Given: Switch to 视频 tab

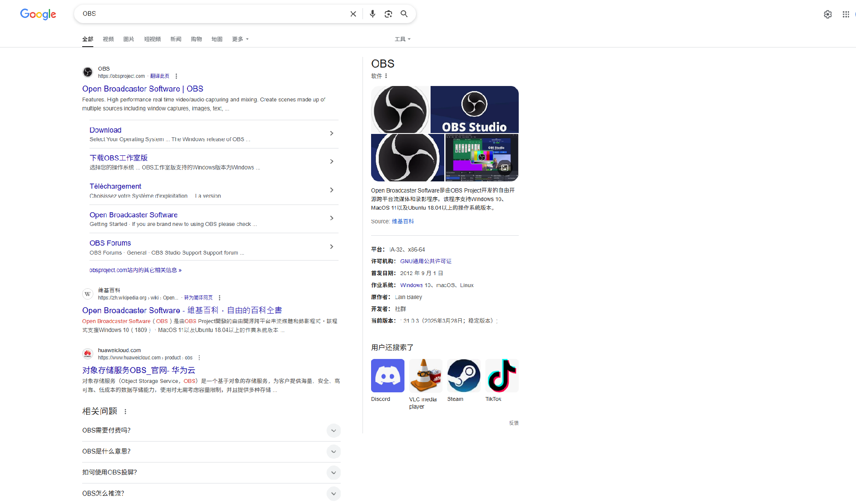Looking at the screenshot, I should point(108,39).
